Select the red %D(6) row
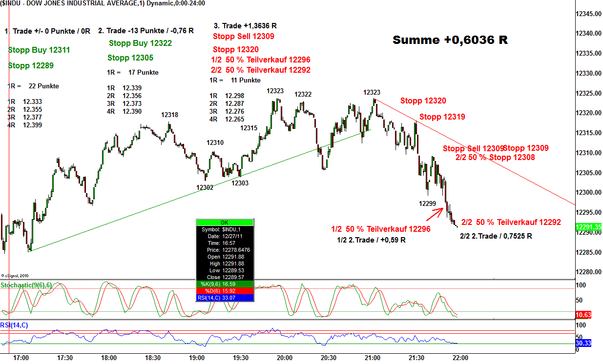Screen dimensions: 603x364 [225, 290]
